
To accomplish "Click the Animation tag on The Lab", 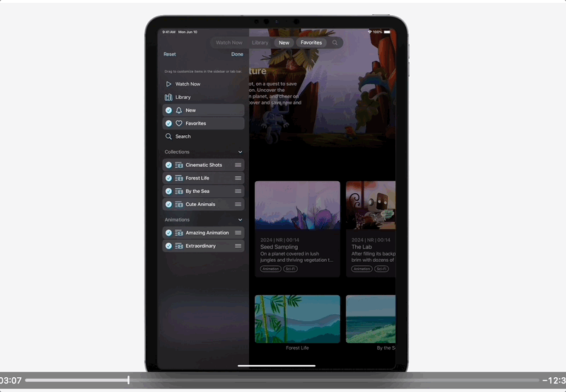I will click(362, 269).
